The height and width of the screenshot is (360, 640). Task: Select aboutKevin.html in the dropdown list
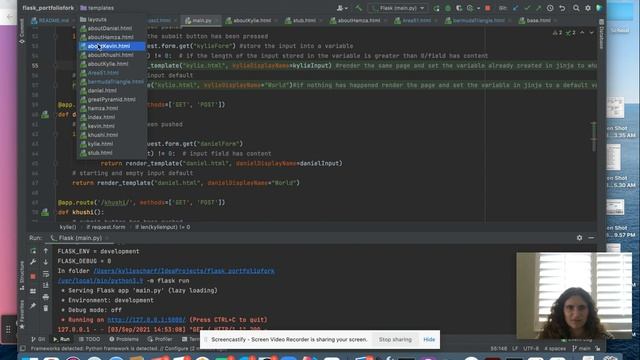111,46
